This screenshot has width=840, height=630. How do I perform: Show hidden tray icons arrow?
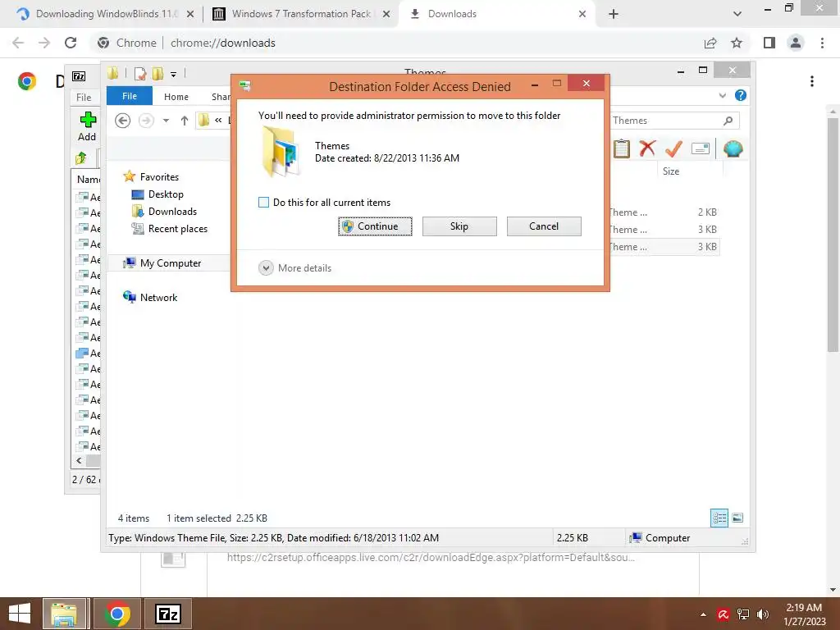703,614
